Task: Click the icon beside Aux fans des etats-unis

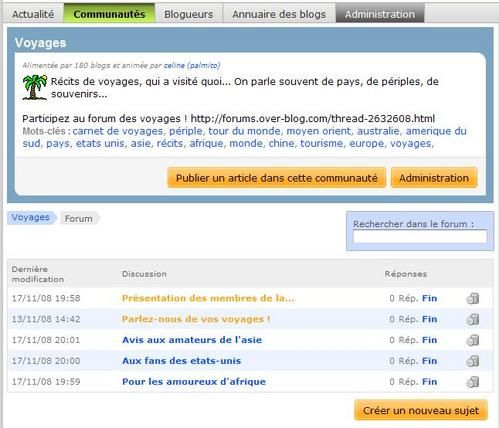Action: pyautogui.click(x=473, y=361)
